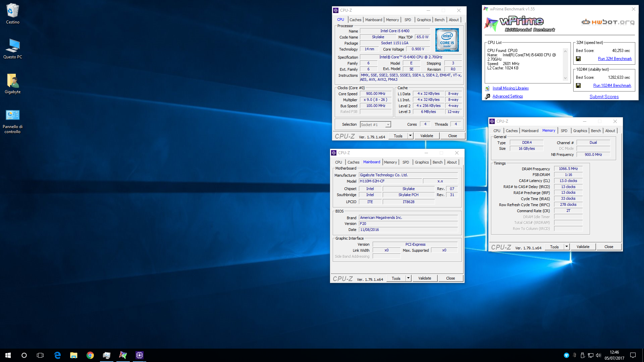This screenshot has width=644, height=362.
Task: Click Run 32M Benchmark link
Action: click(x=615, y=59)
